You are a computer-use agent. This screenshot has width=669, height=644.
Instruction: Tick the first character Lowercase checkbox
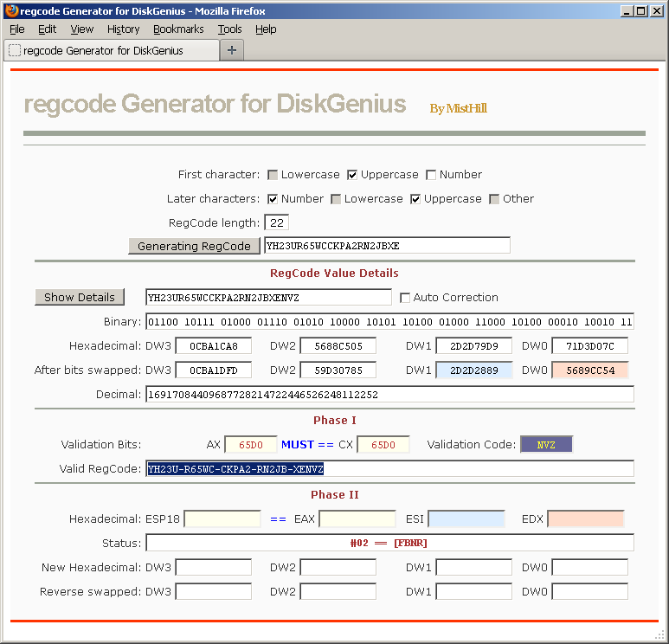273,175
